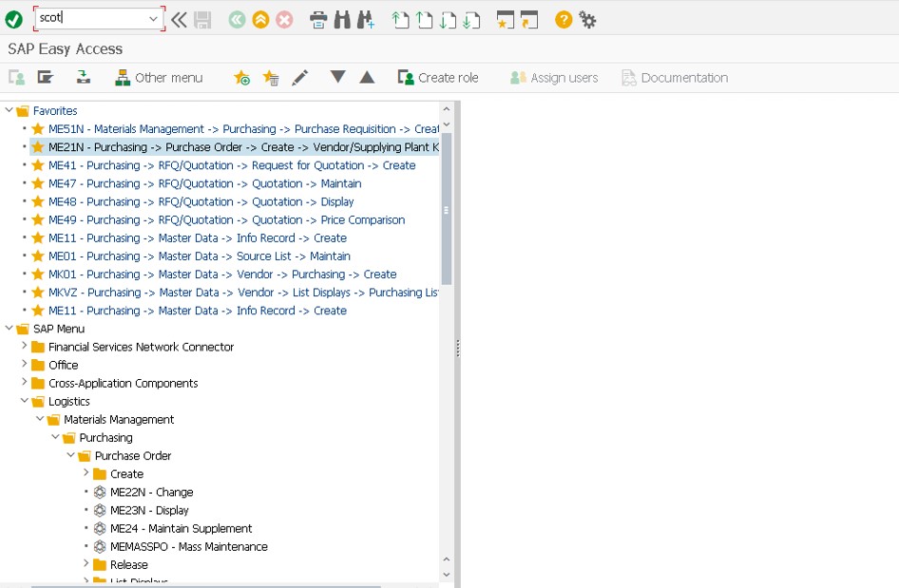Click the Find binoculars icon
Screen dimensions: 899x588
342,20
